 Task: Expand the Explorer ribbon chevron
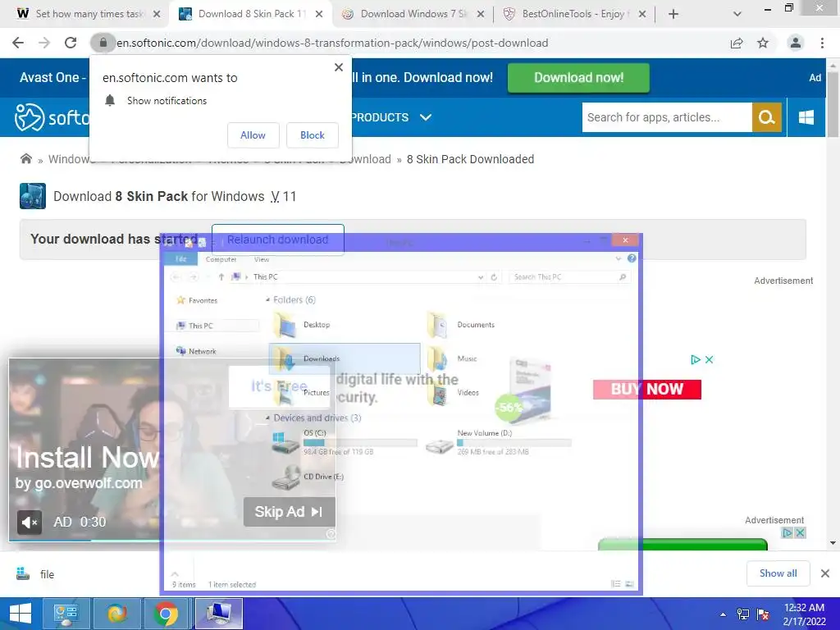click(619, 258)
